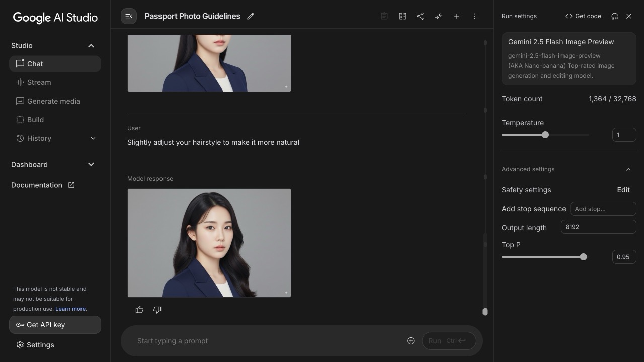The width and height of the screenshot is (644, 362).
Task: Share the prompt via share icon
Action: tap(421, 16)
